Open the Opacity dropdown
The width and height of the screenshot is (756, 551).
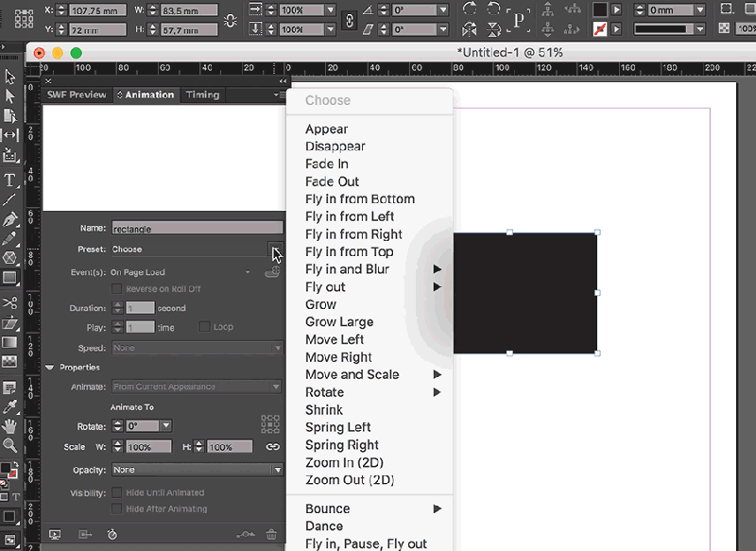click(198, 470)
